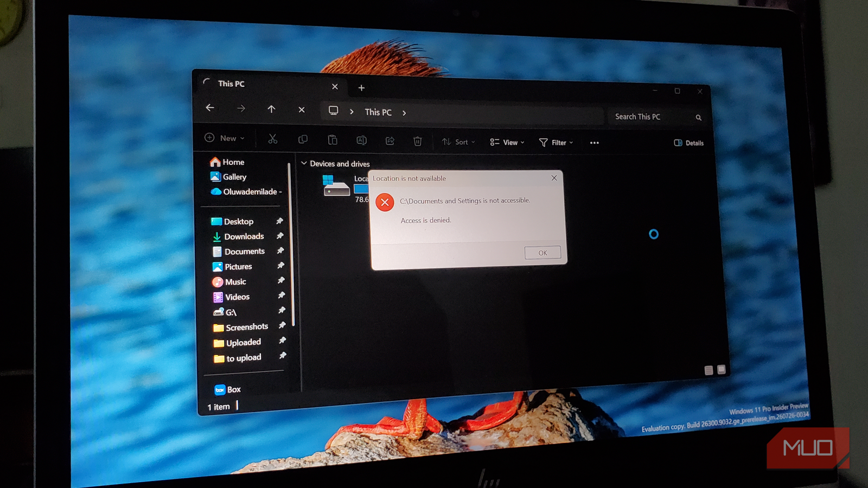
Task: Open Box in the navigation pane
Action: click(228, 389)
